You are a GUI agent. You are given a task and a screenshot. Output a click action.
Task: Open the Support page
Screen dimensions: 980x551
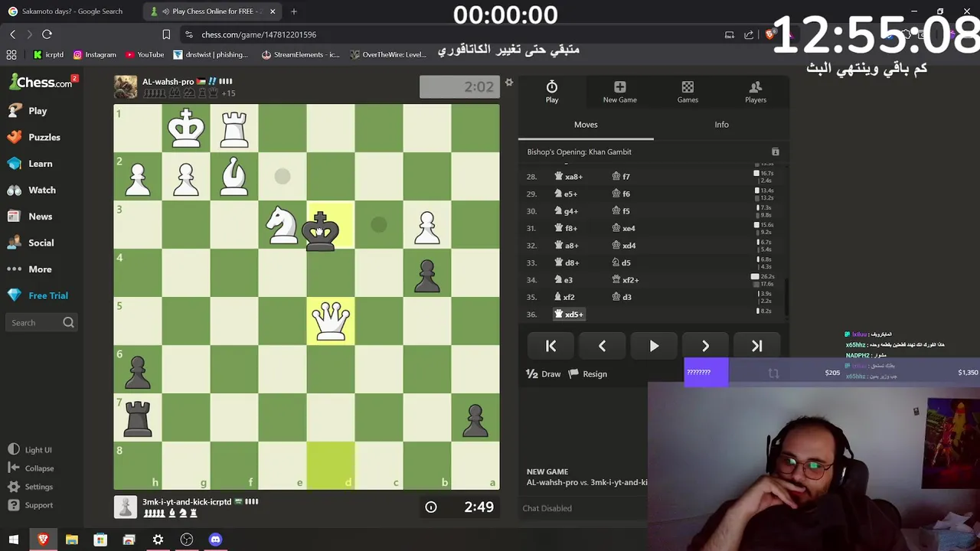click(x=31, y=505)
